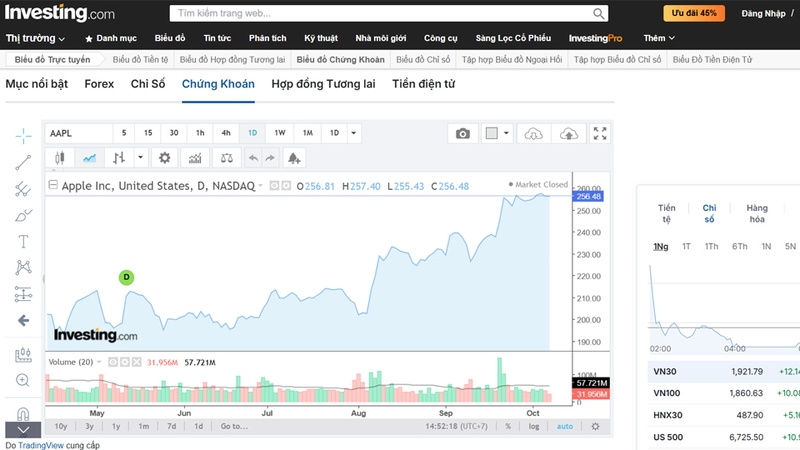Screen dimensions: 800x450
Task: Open the indicators chart icon in toolbar
Action: click(195, 158)
